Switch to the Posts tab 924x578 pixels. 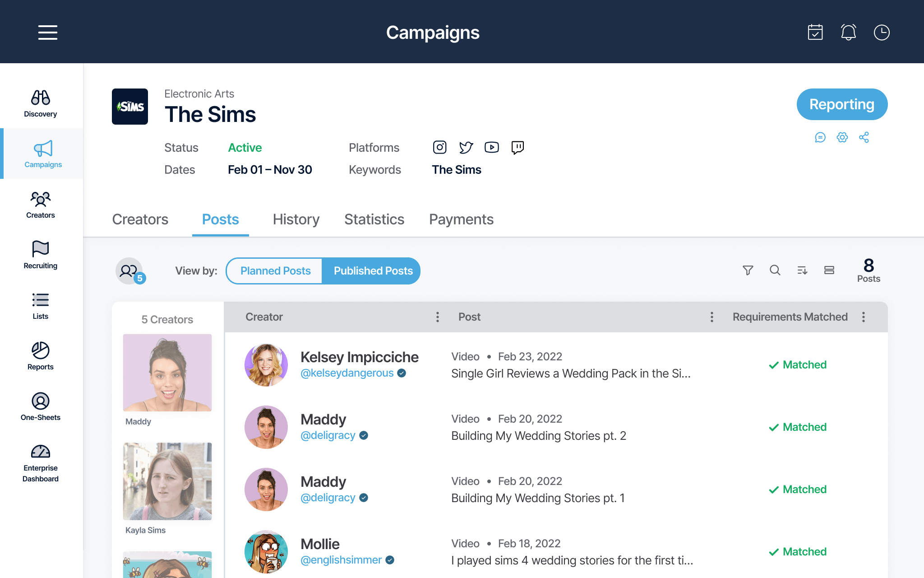click(221, 219)
